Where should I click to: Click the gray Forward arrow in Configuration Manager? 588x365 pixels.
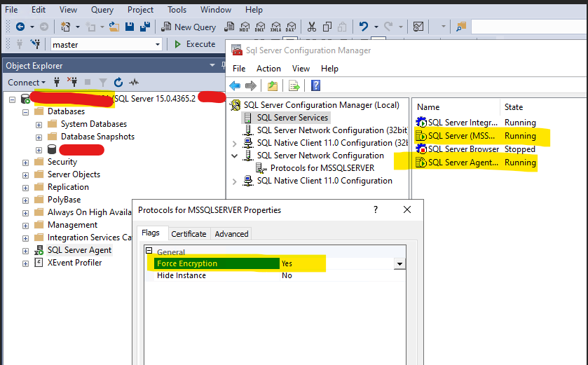(x=250, y=85)
